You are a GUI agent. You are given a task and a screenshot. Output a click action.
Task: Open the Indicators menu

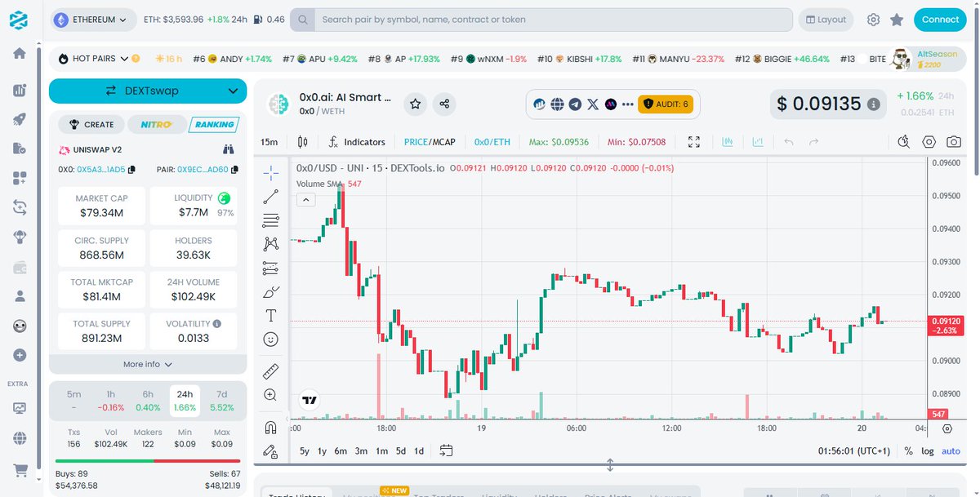click(356, 142)
